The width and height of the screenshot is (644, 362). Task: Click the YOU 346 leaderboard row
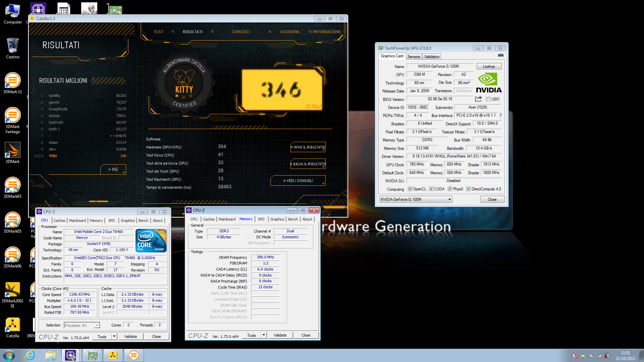[80, 156]
